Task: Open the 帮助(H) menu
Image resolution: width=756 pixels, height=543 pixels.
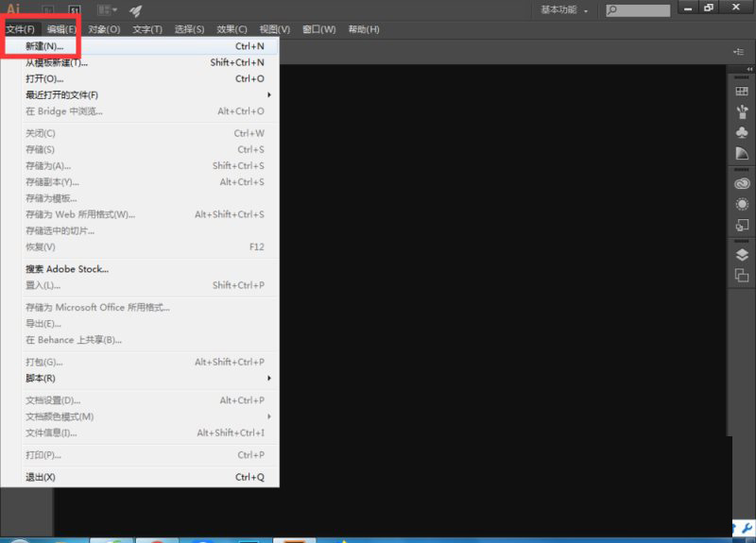Action: tap(364, 29)
